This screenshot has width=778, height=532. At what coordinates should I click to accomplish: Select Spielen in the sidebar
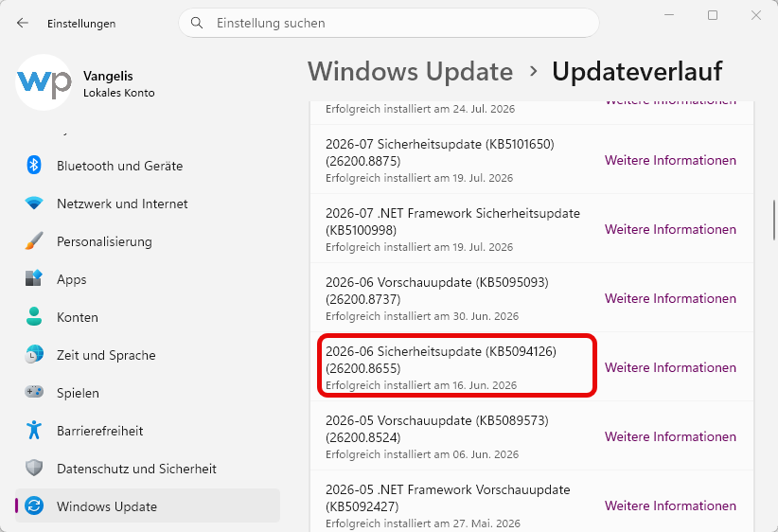point(148,393)
